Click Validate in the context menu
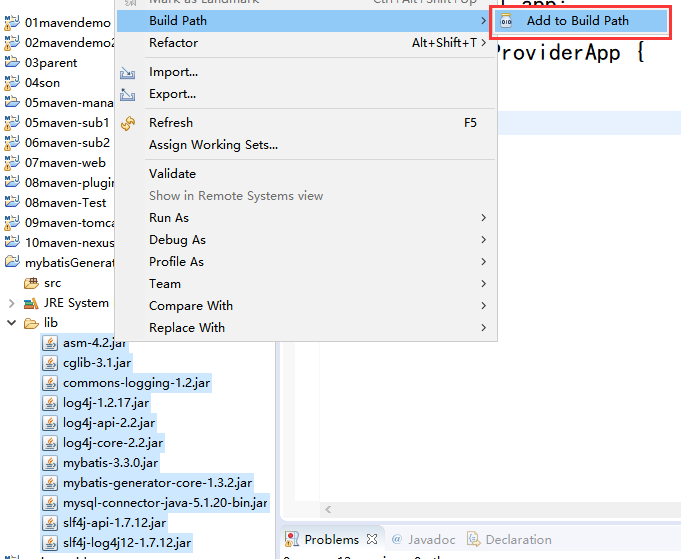The height and width of the screenshot is (559, 681). point(307,174)
